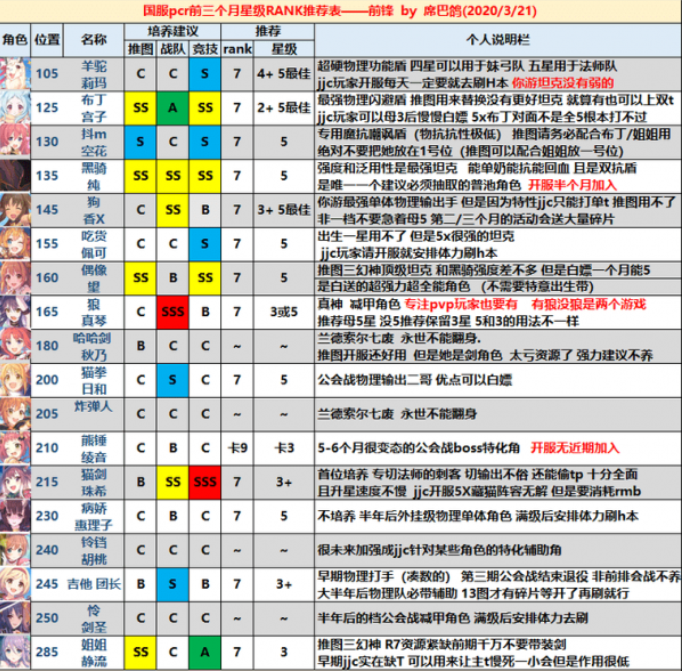Image resolution: width=682 pixels, height=671 pixels.
Task: Select the dark avatar of 135 黑骑 纯
Action: tap(15, 176)
